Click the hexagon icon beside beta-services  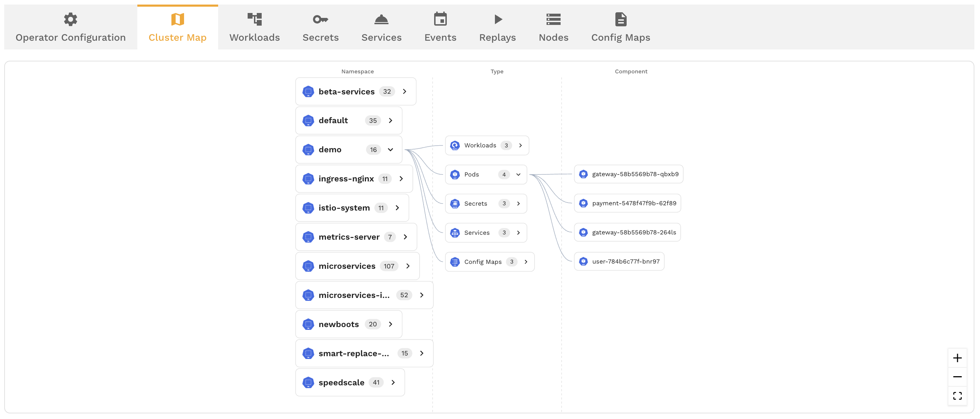pyautogui.click(x=308, y=91)
